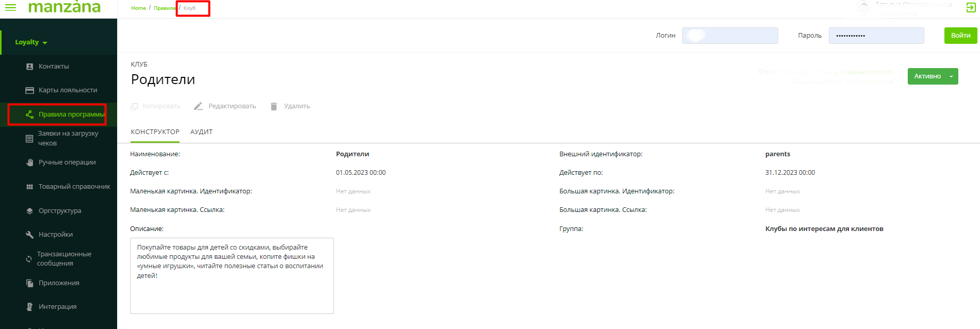Click the Описание text area
The height and width of the screenshot is (329, 980).
pos(232,275)
